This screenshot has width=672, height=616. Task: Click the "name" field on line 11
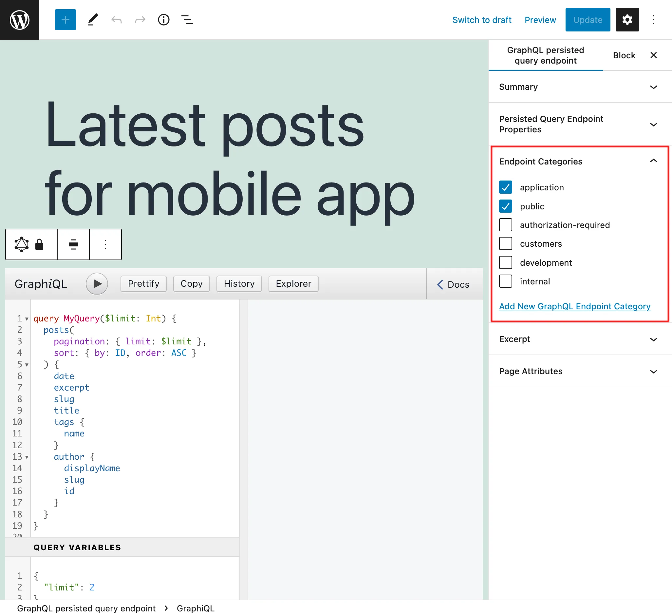pyautogui.click(x=74, y=433)
